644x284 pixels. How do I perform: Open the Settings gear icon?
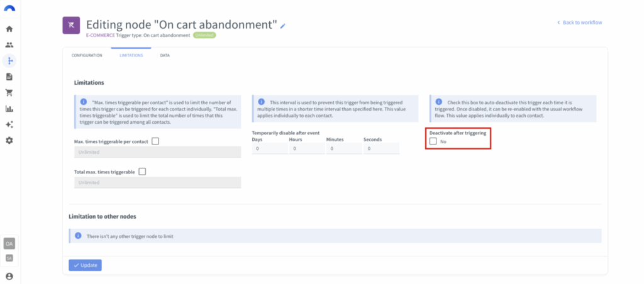click(x=9, y=140)
